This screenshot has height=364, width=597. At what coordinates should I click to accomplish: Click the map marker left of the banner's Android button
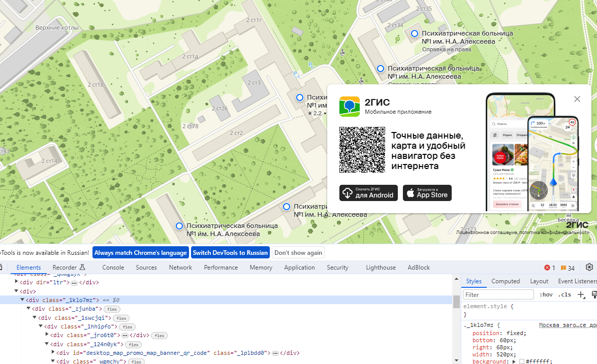287,207
